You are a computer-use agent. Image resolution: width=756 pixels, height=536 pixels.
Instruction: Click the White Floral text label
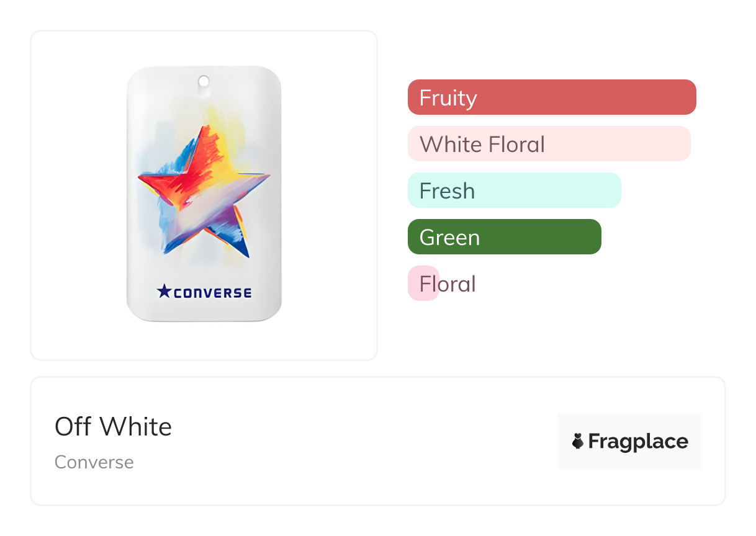pos(482,144)
